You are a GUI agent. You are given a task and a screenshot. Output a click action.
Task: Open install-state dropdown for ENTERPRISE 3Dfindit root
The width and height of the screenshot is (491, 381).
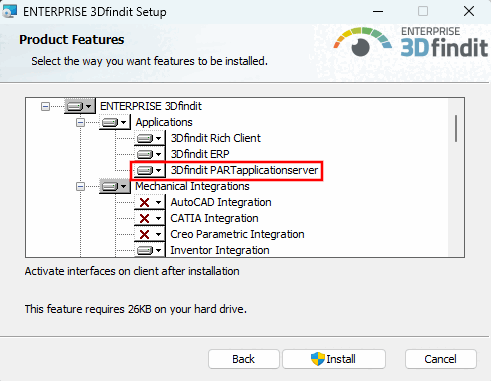point(80,106)
